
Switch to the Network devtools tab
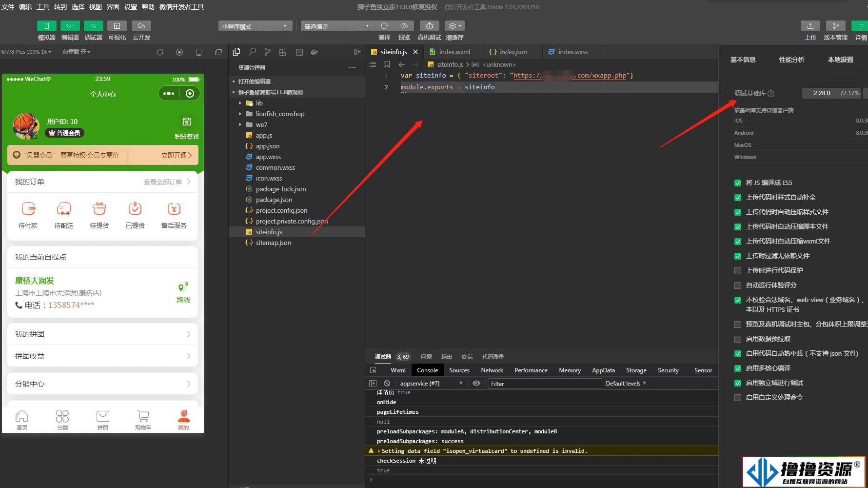pos(492,370)
